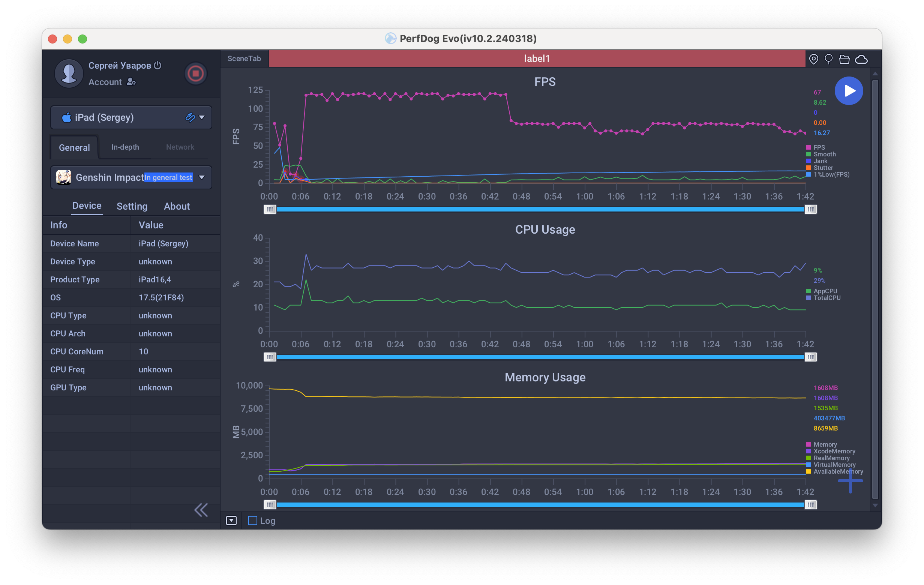Image resolution: width=924 pixels, height=585 pixels.
Task: Click the power icon beside username
Action: [157, 65]
